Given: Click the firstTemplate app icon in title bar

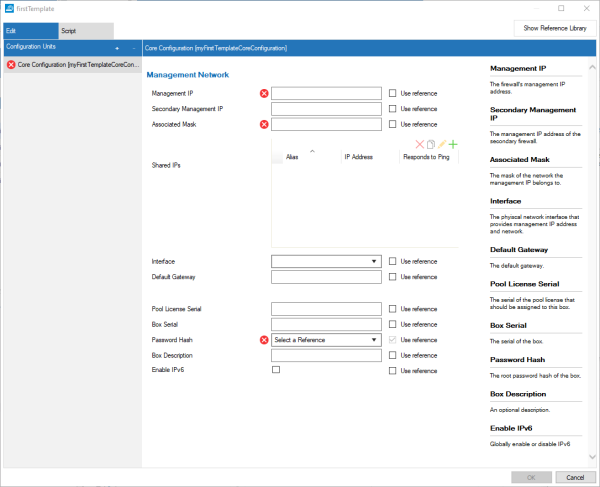Looking at the screenshot, I should click(x=10, y=8).
